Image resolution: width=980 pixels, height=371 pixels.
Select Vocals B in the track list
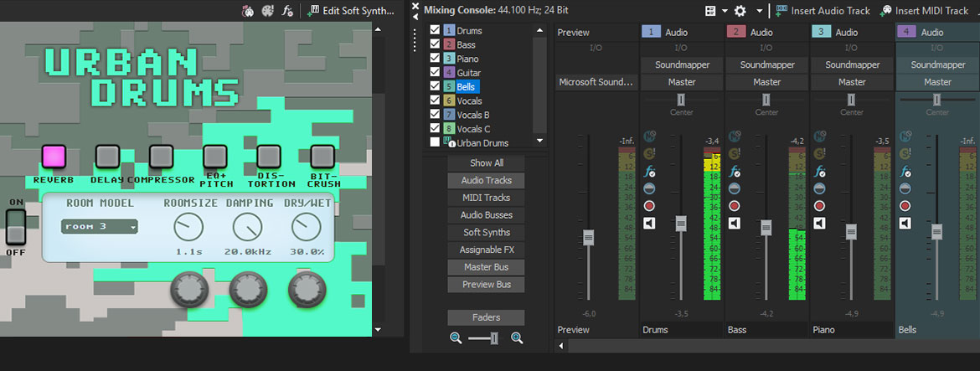coord(473,115)
